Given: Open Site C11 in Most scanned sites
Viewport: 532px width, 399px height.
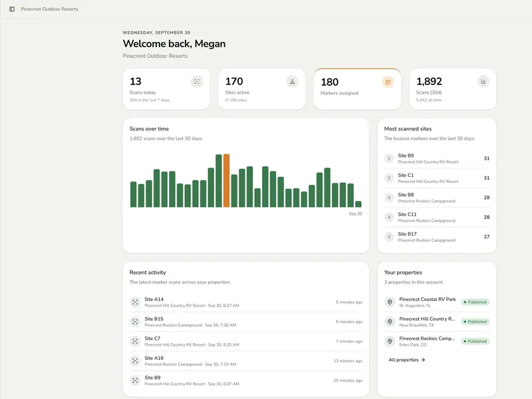Looking at the screenshot, I should click(437, 217).
